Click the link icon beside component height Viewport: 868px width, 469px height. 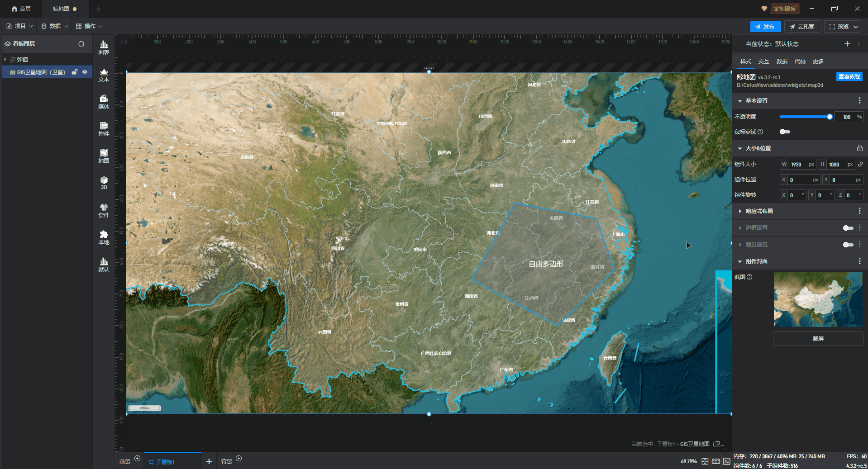coord(860,165)
